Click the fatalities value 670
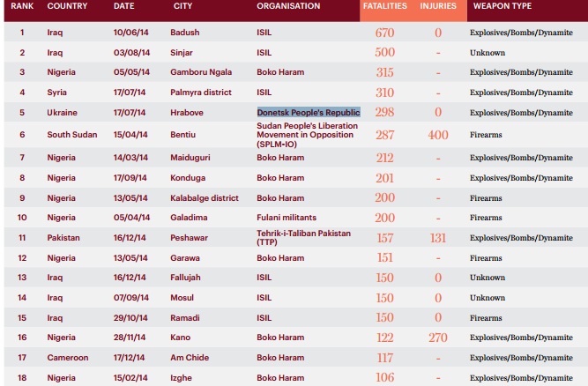This screenshot has width=588, height=386. pyautogui.click(x=384, y=33)
